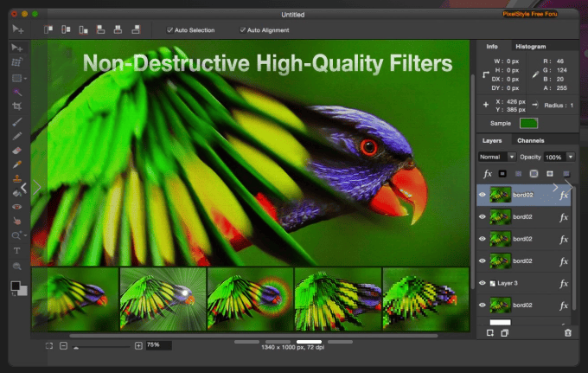Select the Transform tool
This screenshot has width=588, height=373.
pos(17,62)
